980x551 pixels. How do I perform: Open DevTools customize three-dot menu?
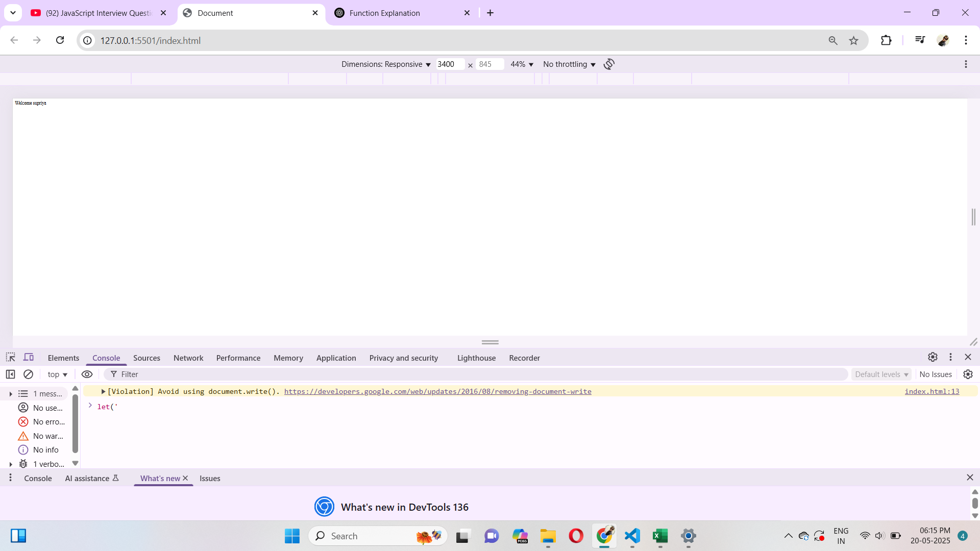(950, 357)
